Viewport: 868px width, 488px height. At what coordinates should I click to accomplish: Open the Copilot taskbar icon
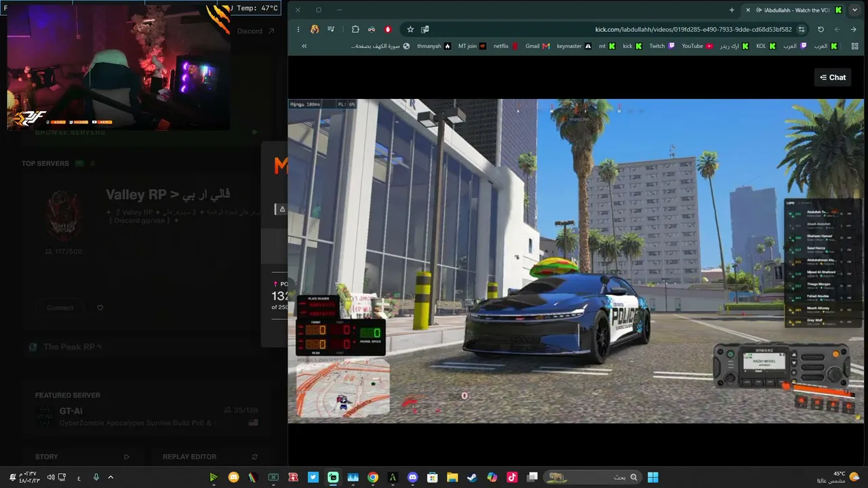point(492,477)
